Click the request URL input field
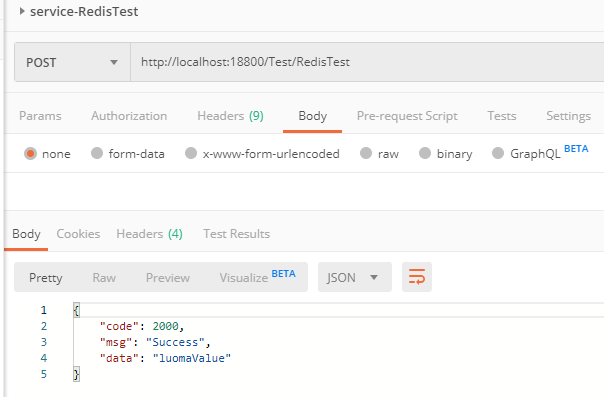Image resolution: width=604 pixels, height=397 pixels. [x=367, y=62]
